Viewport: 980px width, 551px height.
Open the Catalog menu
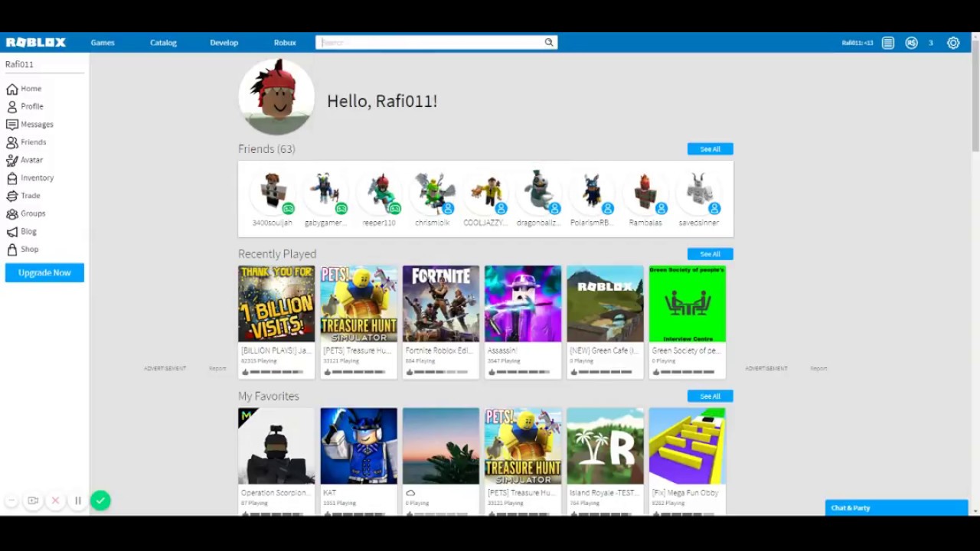(x=163, y=43)
